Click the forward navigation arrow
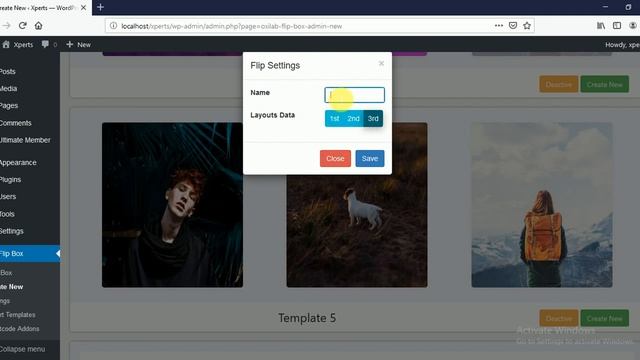This screenshot has height=360, width=640. 6,26
